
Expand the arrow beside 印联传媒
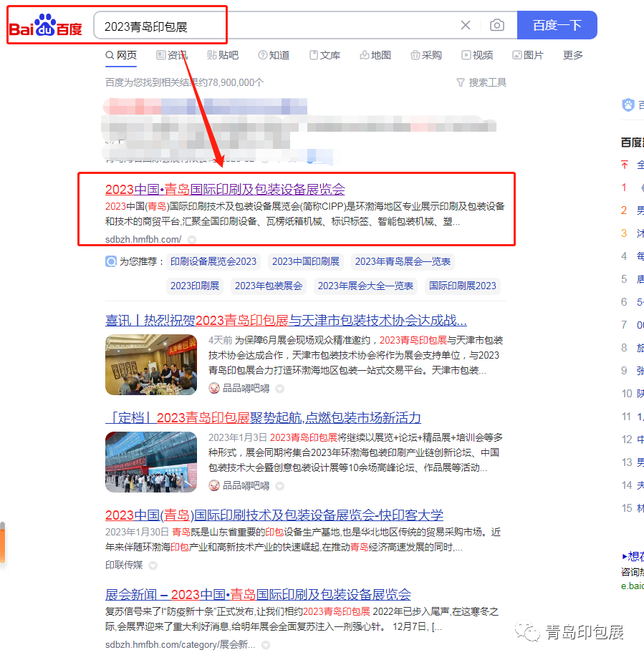tap(153, 566)
